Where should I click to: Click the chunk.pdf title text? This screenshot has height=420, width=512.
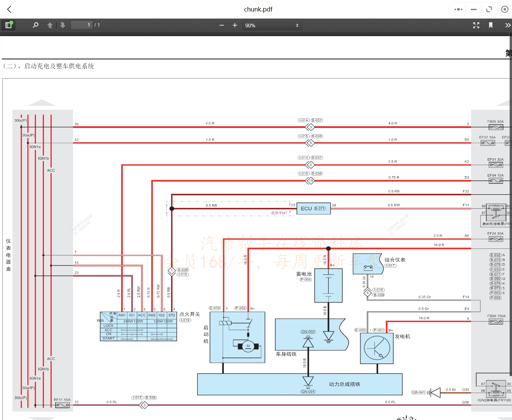(258, 9)
